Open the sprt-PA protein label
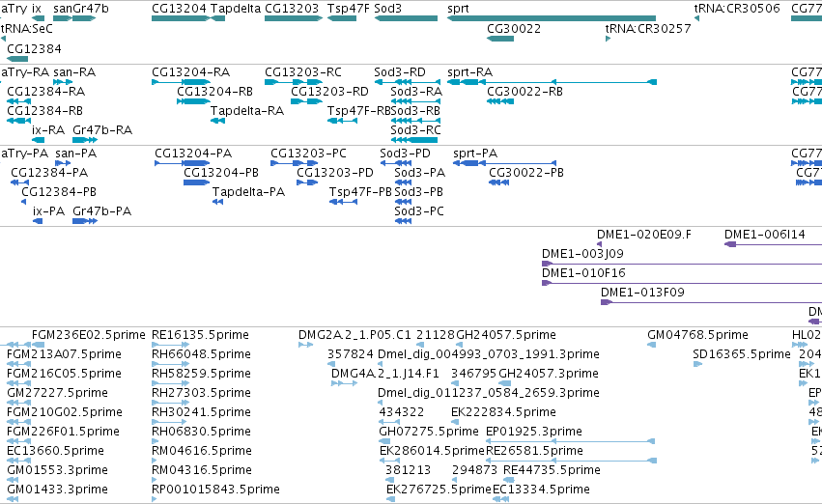The height and width of the screenshot is (504, 822). pos(475,154)
